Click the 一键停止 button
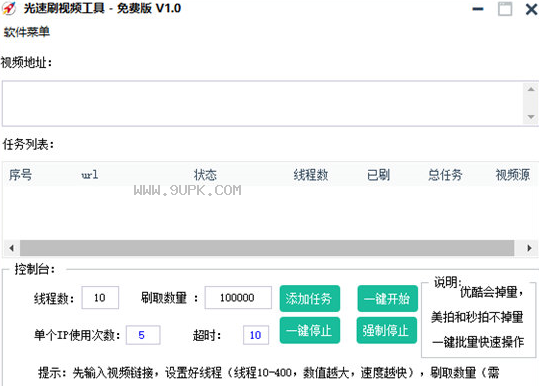 [x=310, y=330]
